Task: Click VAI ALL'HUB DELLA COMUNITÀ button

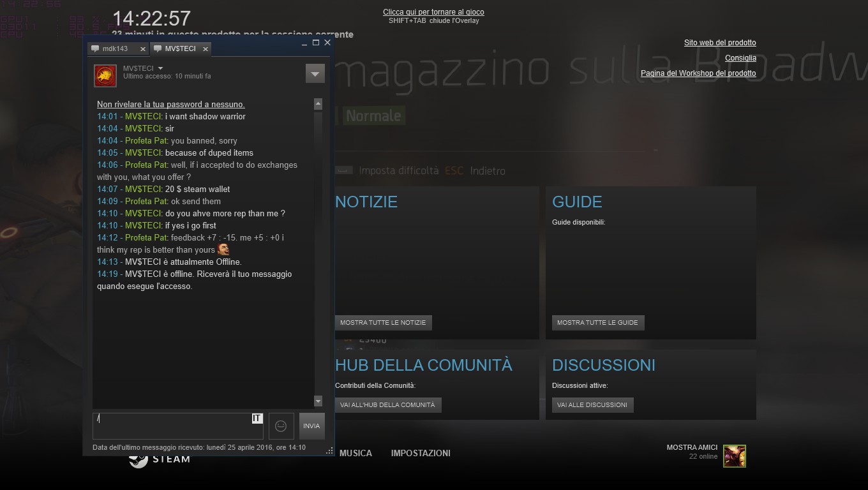Action: tap(387, 405)
